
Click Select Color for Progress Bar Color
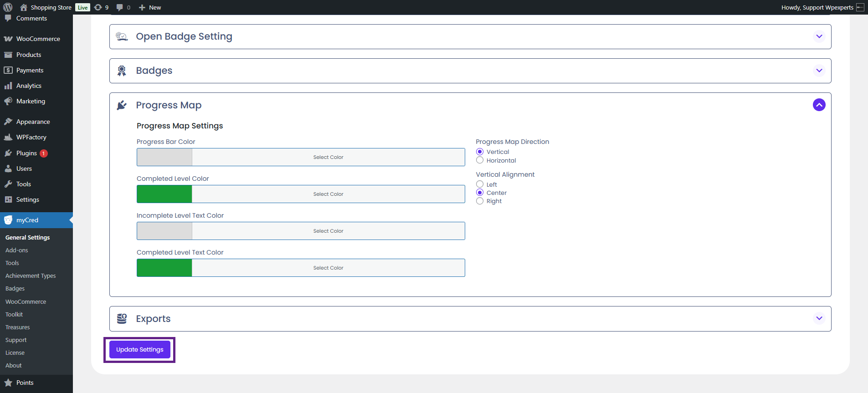click(328, 157)
